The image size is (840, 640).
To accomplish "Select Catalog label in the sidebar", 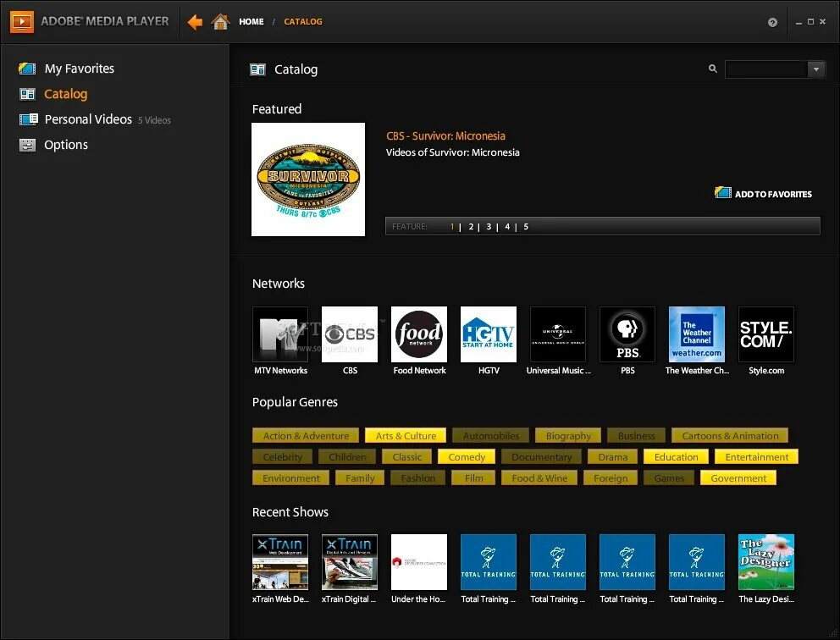I will tap(66, 94).
